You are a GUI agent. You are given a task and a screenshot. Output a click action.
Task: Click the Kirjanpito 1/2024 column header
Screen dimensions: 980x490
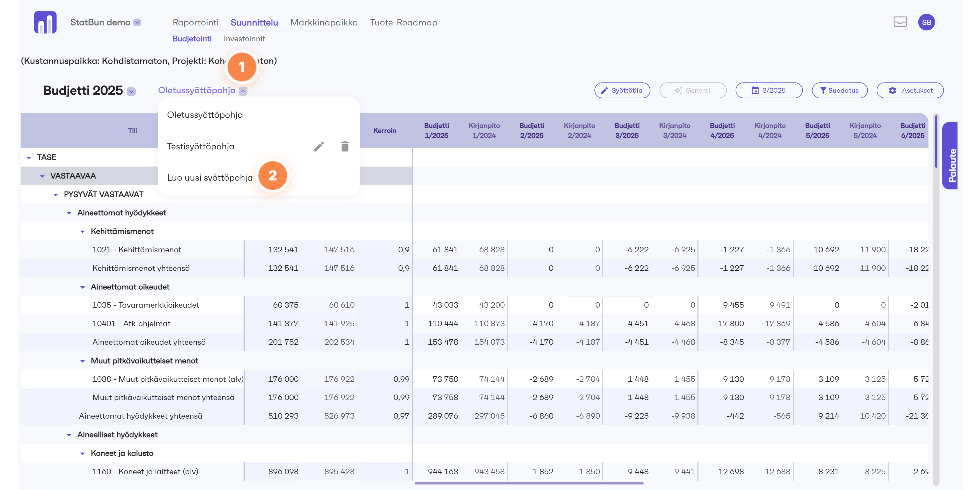click(484, 130)
